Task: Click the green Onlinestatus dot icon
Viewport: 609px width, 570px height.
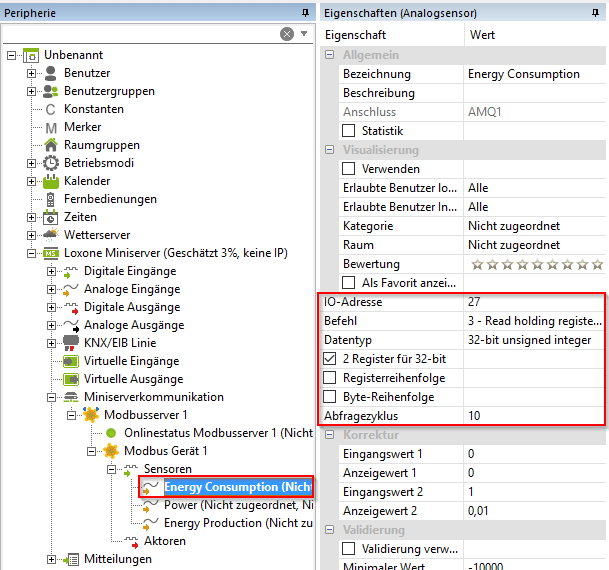Action: [111, 433]
